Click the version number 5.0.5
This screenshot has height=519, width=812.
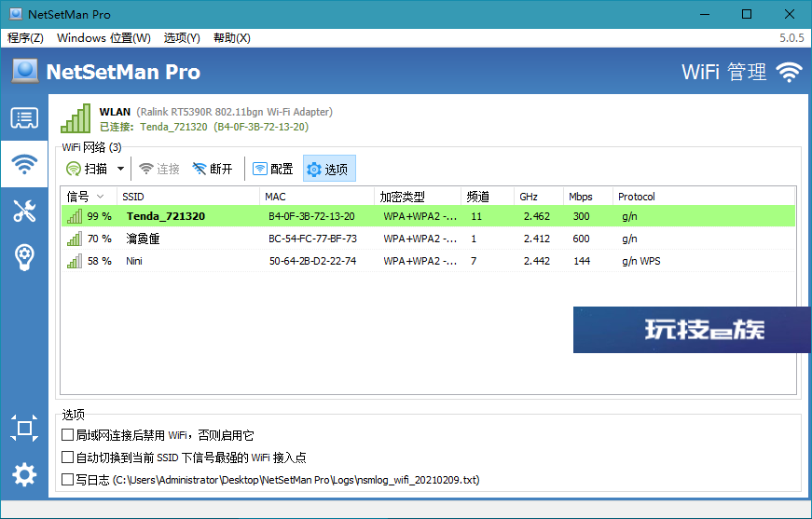tap(791, 38)
